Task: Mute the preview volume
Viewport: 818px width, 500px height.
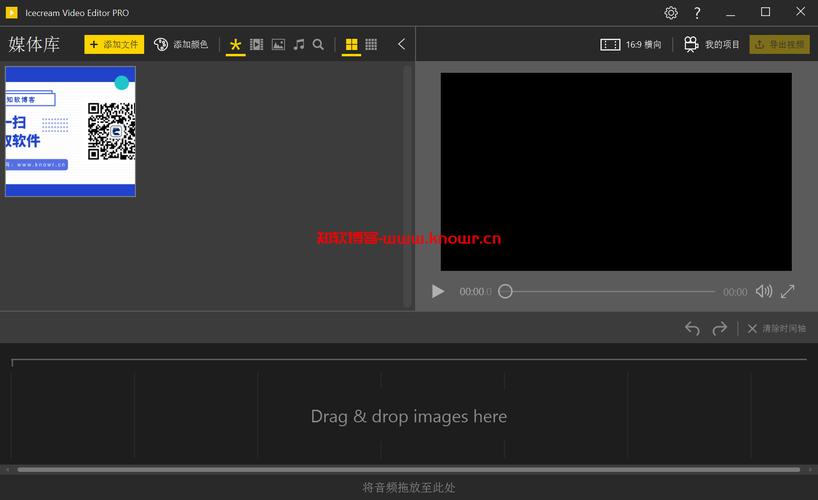Action: click(x=764, y=291)
